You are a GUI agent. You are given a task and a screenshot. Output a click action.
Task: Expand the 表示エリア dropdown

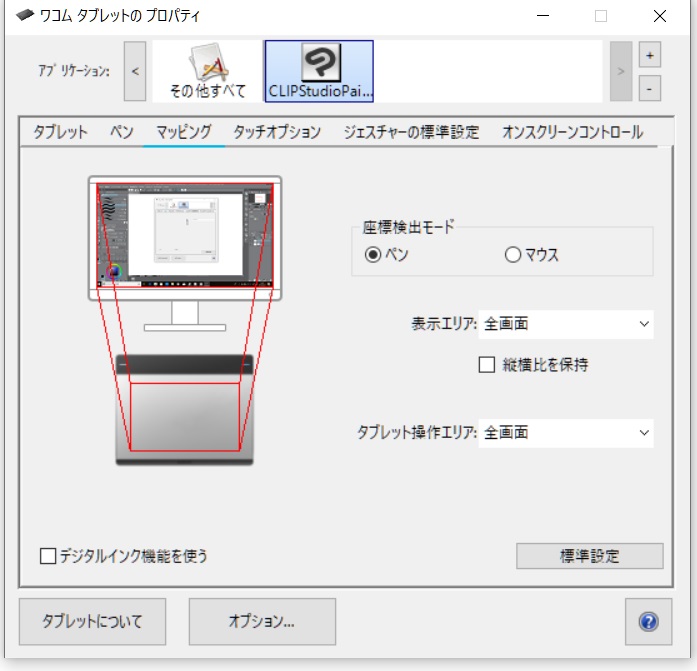(x=566, y=324)
